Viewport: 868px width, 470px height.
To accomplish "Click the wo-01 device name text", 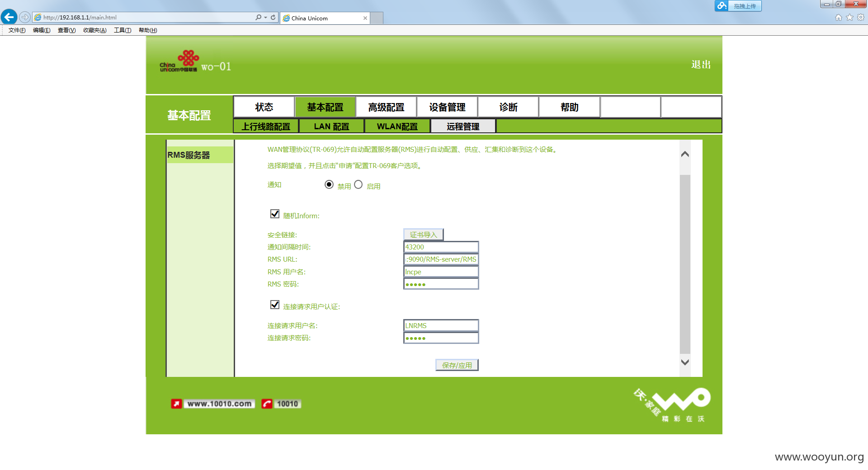I will (216, 66).
